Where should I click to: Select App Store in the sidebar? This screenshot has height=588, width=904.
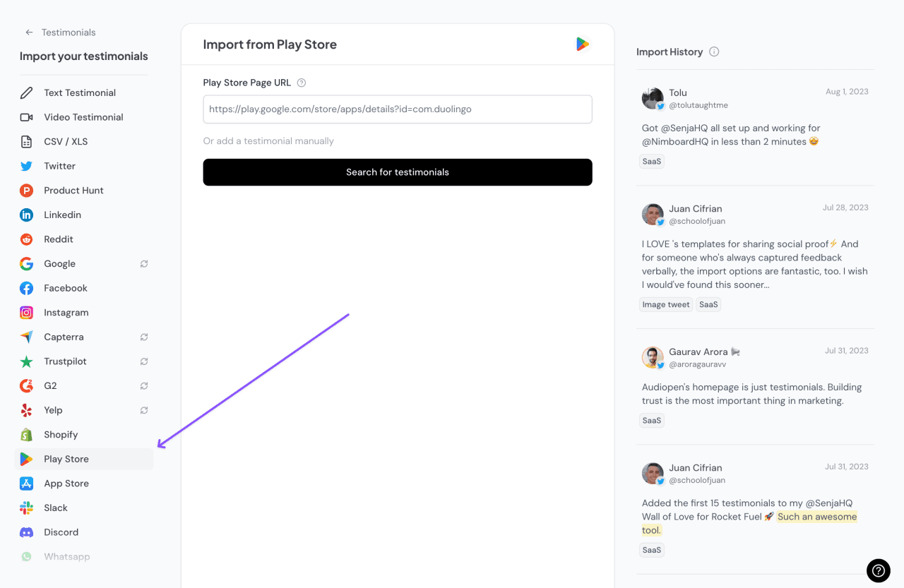point(83,484)
